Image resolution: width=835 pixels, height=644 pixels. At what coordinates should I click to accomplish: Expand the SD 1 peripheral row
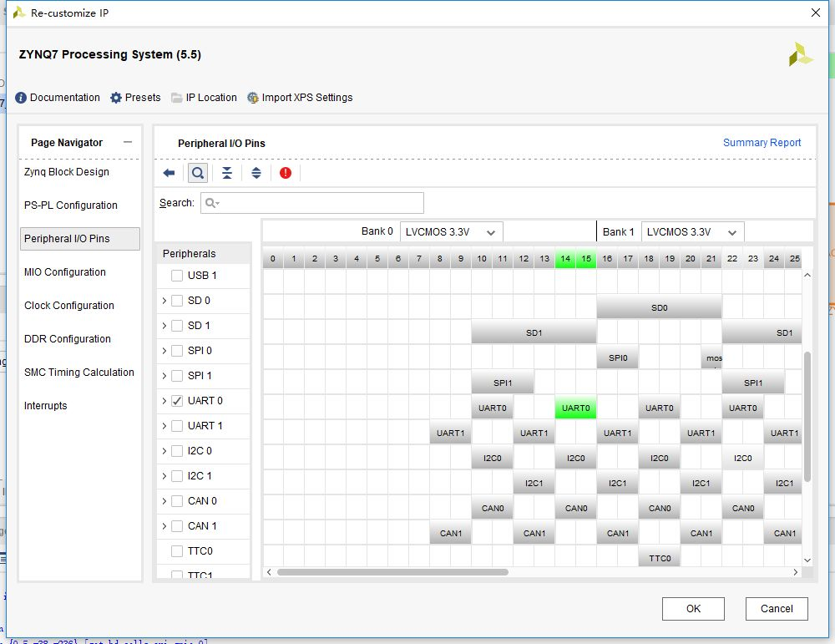tap(164, 326)
